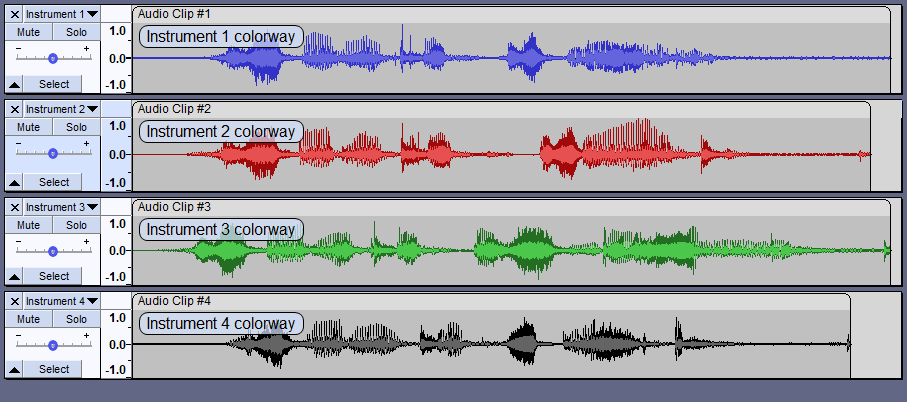Click the Select button for Instrument 4
This screenshot has height=402, width=907.
54,370
